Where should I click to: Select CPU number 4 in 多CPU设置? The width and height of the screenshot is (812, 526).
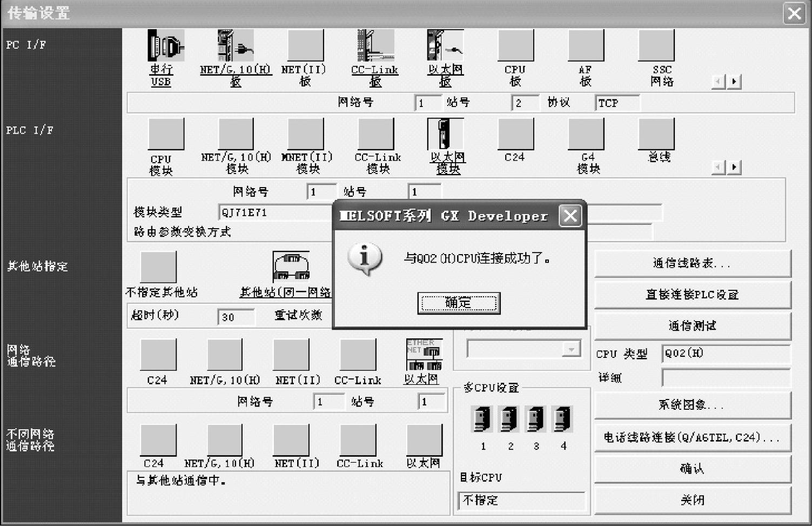point(562,419)
